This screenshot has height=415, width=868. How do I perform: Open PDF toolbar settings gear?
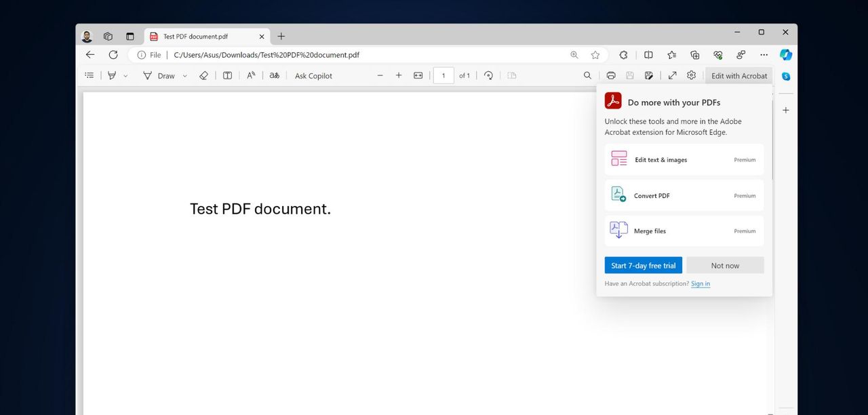691,75
